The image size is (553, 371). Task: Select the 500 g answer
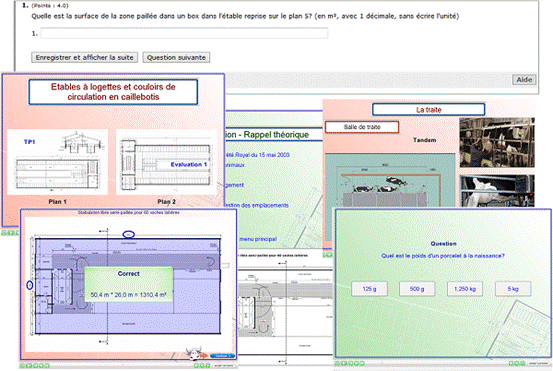(417, 289)
